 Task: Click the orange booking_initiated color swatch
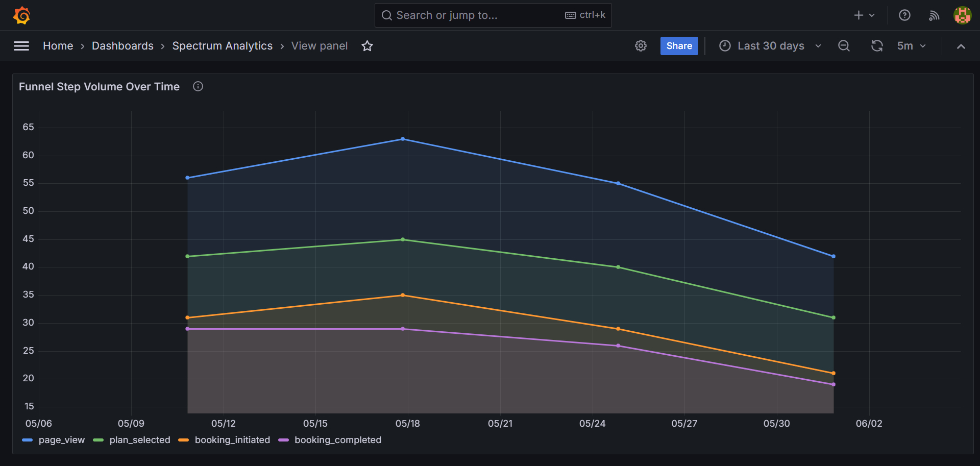point(184,440)
